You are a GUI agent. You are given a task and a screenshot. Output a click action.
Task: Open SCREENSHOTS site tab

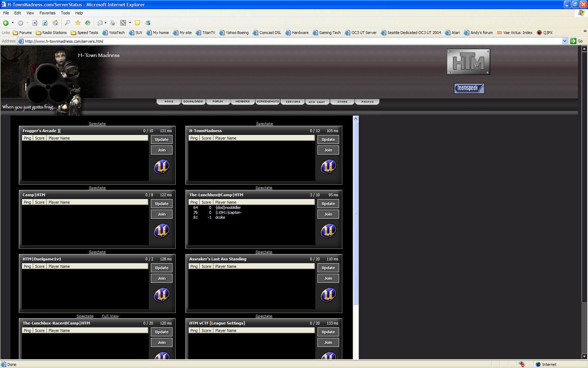click(x=268, y=102)
